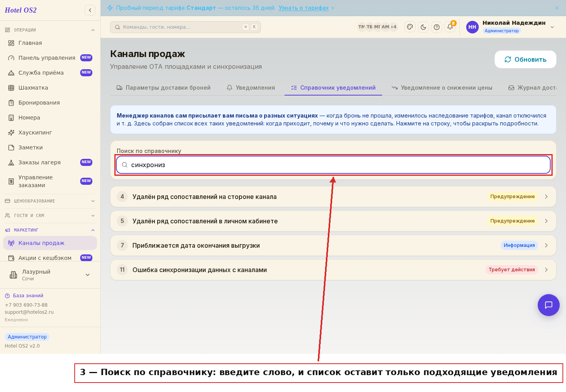The height and width of the screenshot is (392, 566).
Task: Select the Справочник уведомлений tab
Action: coord(333,88)
